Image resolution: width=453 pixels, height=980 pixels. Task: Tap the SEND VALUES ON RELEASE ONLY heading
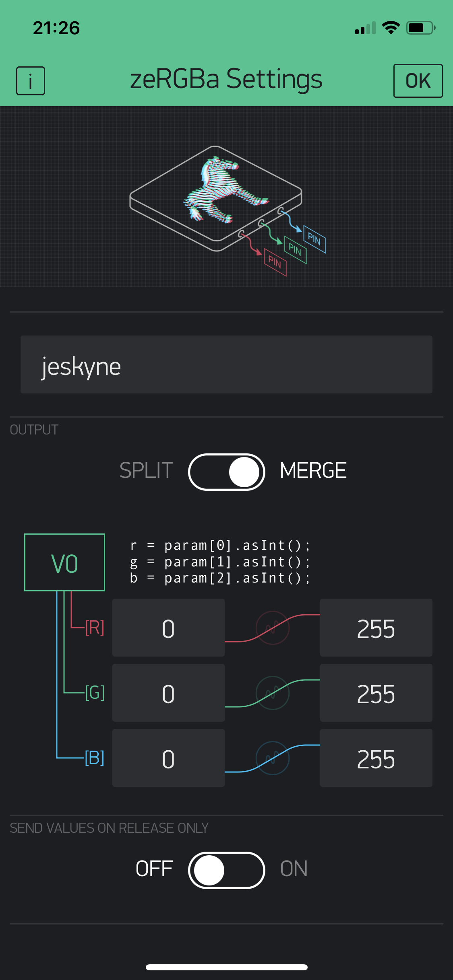[x=109, y=828]
